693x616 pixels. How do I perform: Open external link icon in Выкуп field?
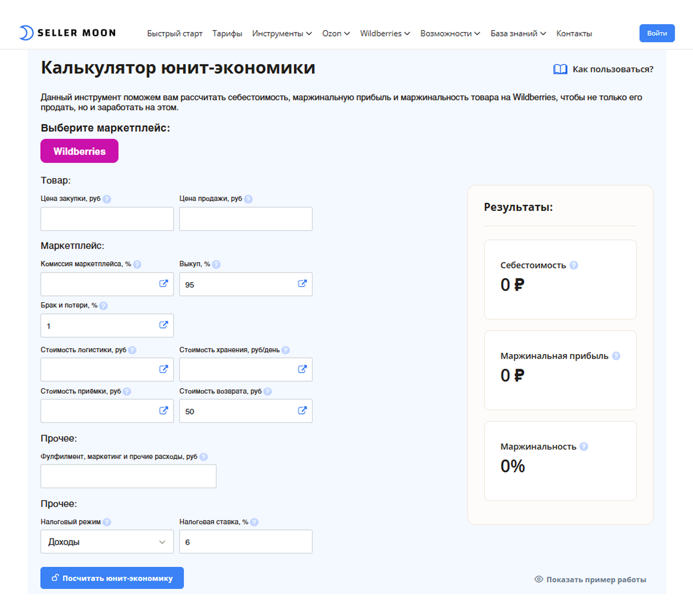pos(302,283)
